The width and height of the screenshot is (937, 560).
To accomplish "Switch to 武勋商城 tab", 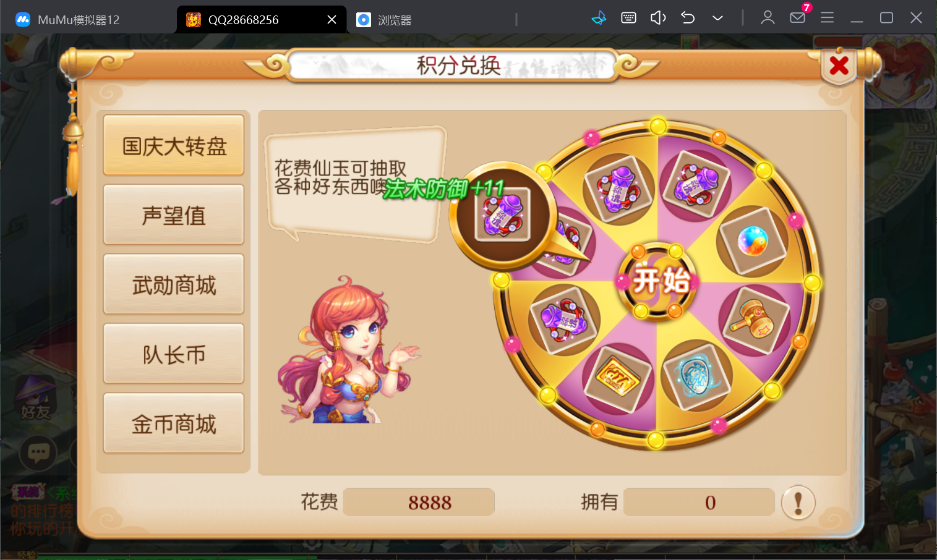I will pos(174,284).
